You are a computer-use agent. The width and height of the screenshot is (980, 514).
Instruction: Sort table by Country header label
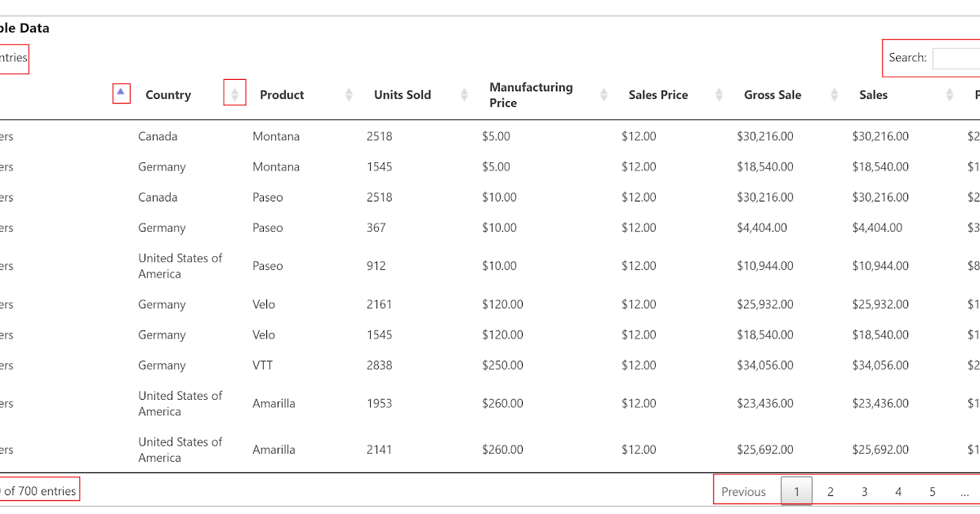(168, 95)
